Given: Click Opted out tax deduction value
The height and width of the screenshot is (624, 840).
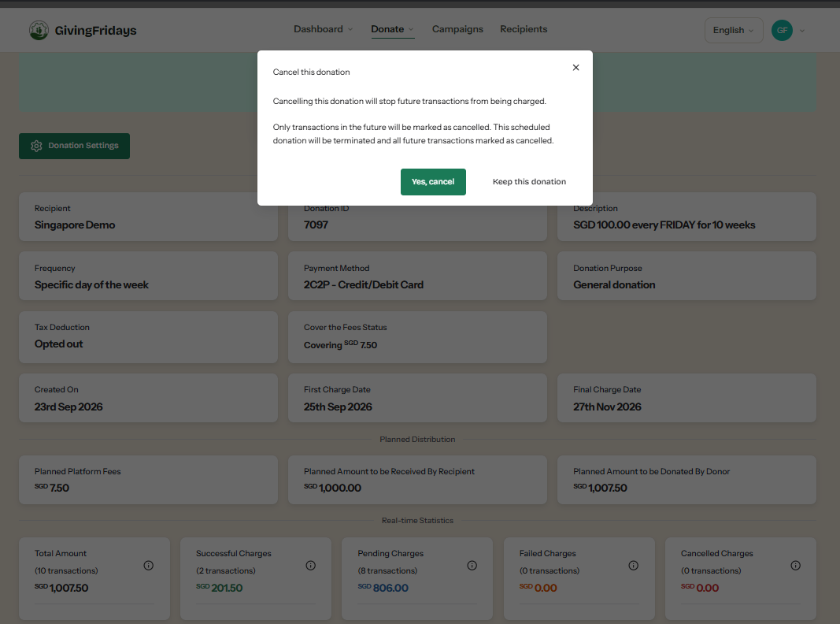Looking at the screenshot, I should [x=58, y=344].
